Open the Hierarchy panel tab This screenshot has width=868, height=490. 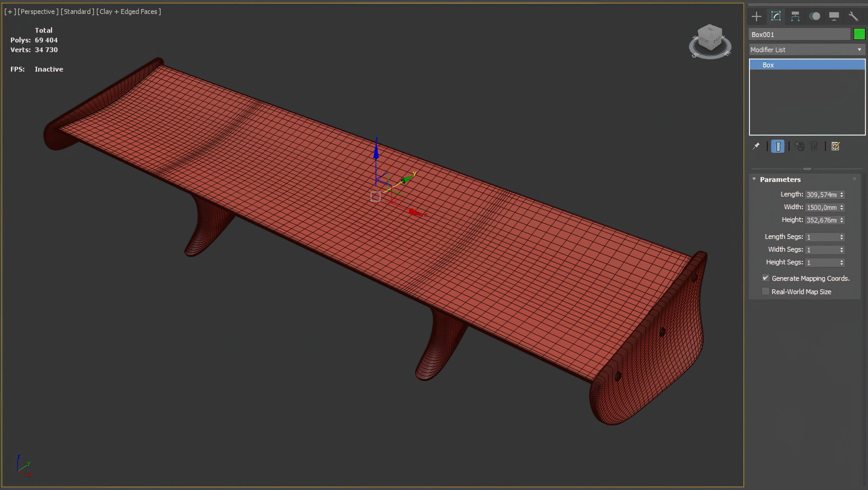795,16
